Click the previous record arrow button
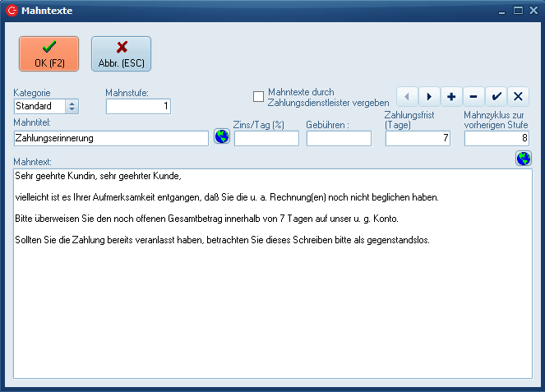The height and width of the screenshot is (392, 545). [x=408, y=96]
